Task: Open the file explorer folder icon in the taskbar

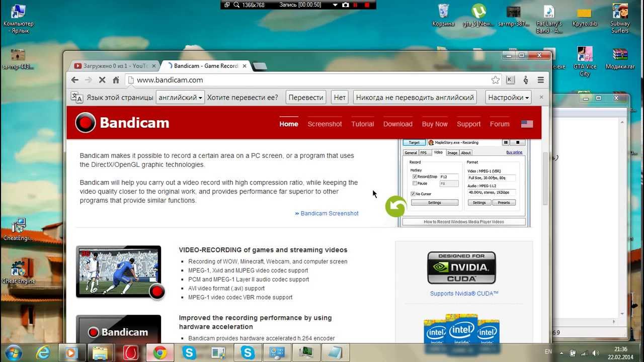Action: coord(101,353)
